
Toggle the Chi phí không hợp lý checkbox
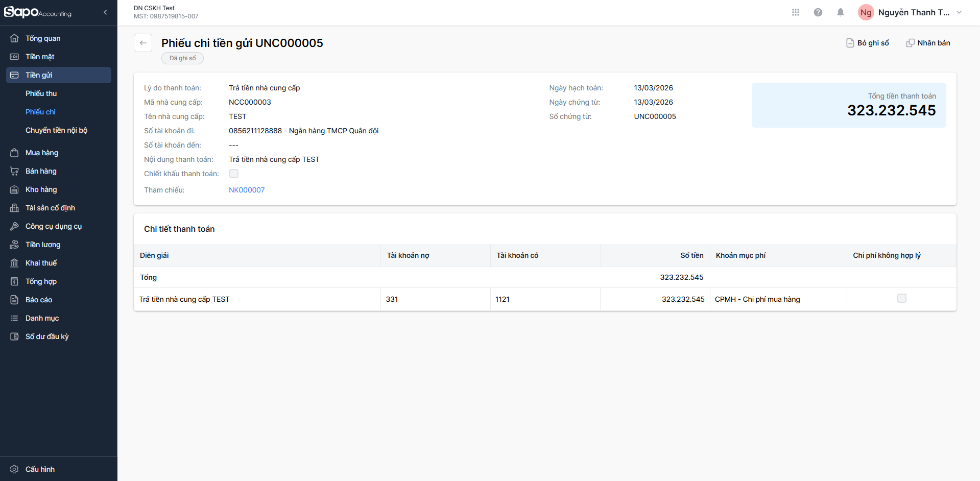pos(901,298)
